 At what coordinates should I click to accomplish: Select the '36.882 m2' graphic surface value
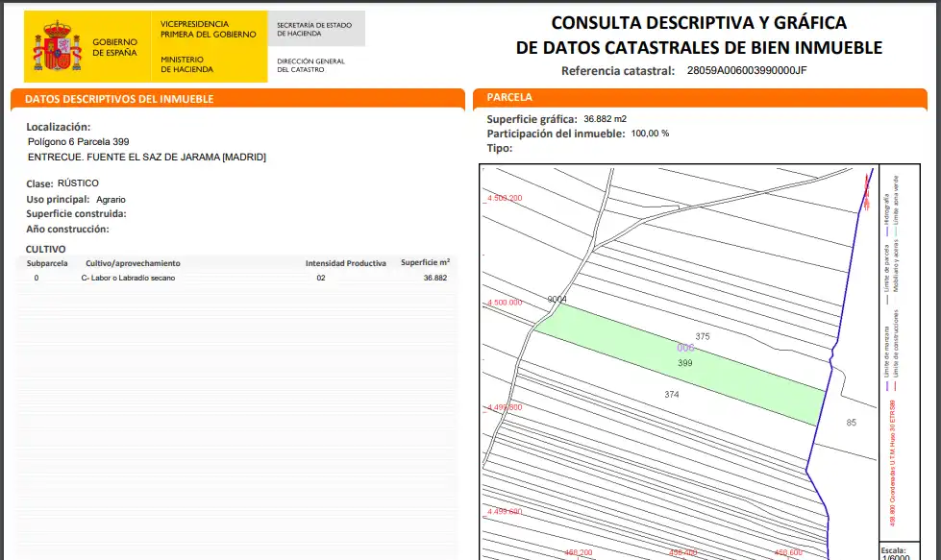tap(605, 119)
